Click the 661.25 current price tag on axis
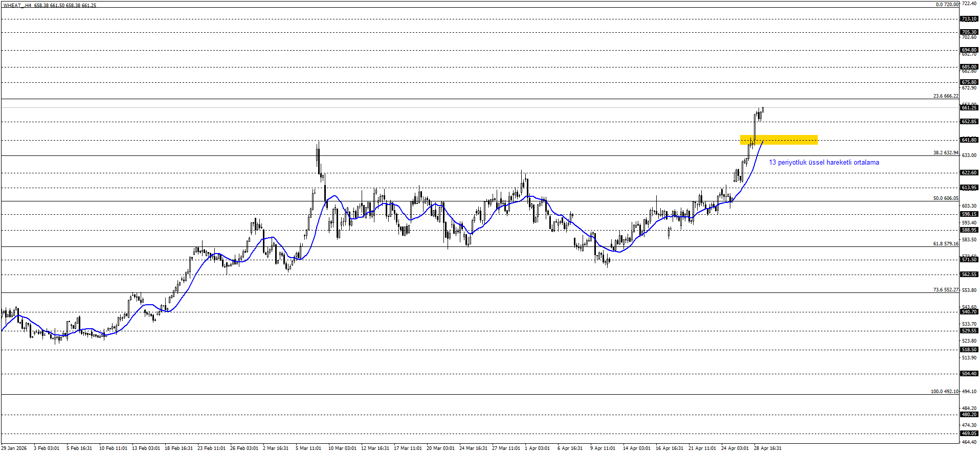This screenshot has height=454, width=980. tap(969, 107)
